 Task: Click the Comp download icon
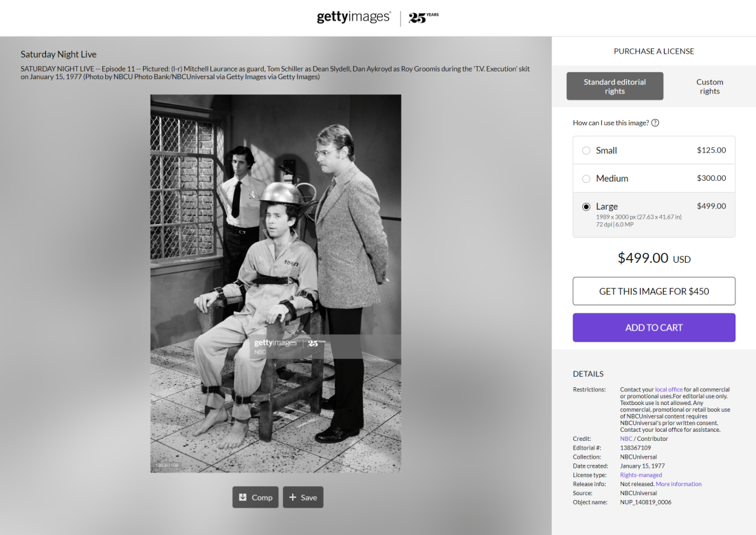coord(243,497)
